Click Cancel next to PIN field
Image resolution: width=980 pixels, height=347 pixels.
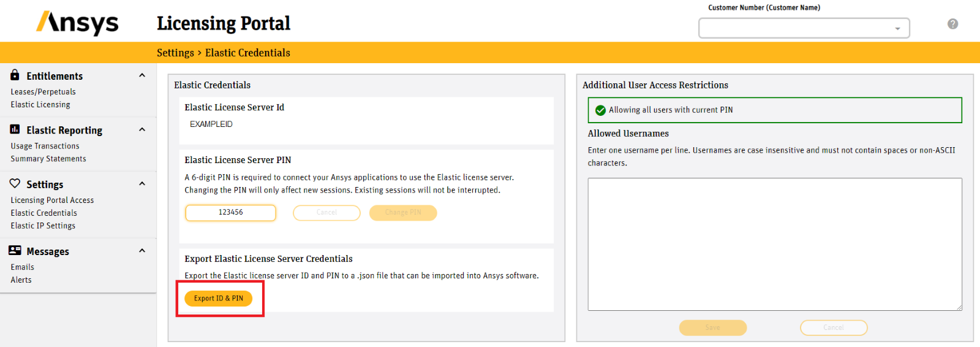326,213
